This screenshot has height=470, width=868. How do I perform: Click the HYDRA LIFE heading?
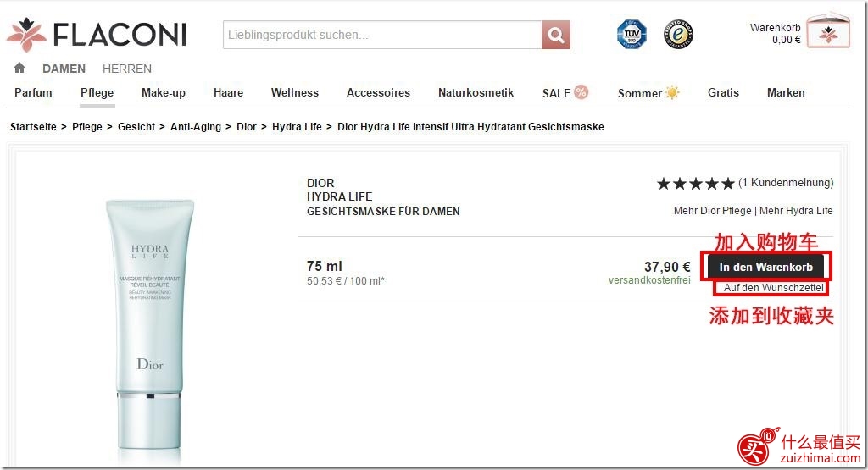(339, 196)
